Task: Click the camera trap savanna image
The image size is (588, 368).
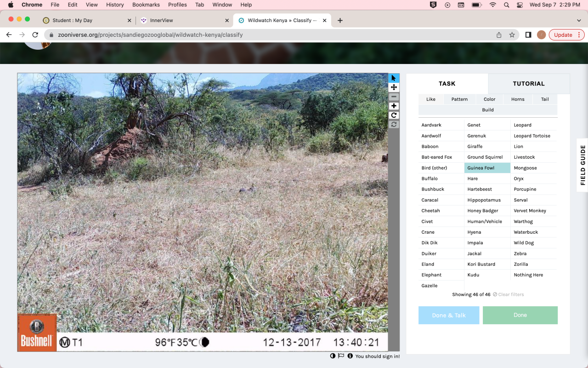Action: tap(203, 212)
